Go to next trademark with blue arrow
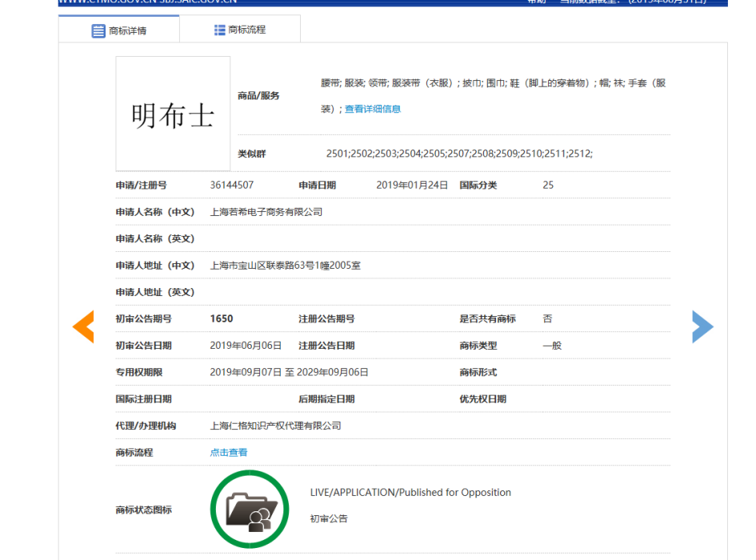The height and width of the screenshot is (560, 756). coord(702,326)
